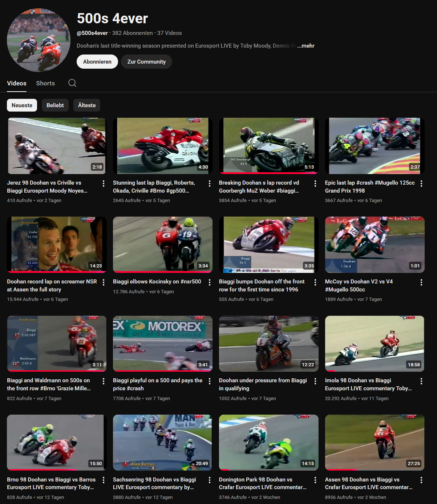Open options menu for McCoy vs Doohan video
437x504 pixels.
(x=421, y=282)
